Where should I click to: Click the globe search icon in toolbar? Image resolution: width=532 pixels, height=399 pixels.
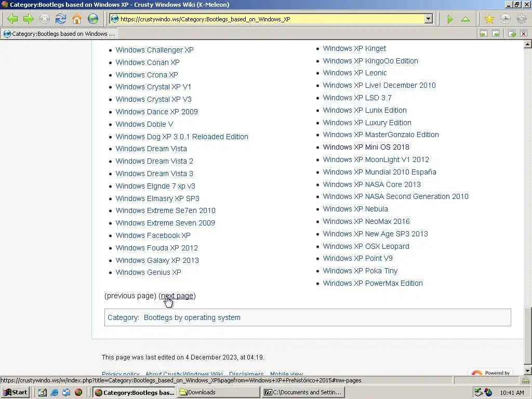pyautogui.click(x=92, y=19)
